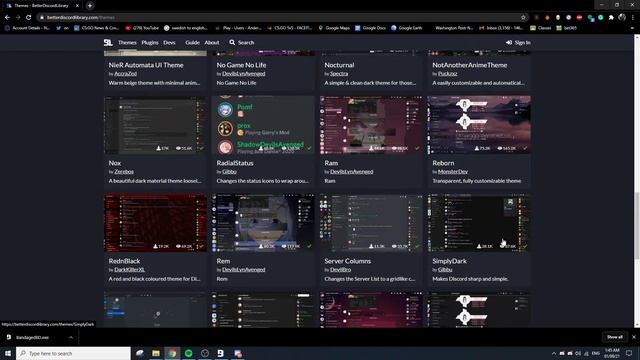Open the Plugins nav menu
640x360 pixels.
[x=150, y=42]
